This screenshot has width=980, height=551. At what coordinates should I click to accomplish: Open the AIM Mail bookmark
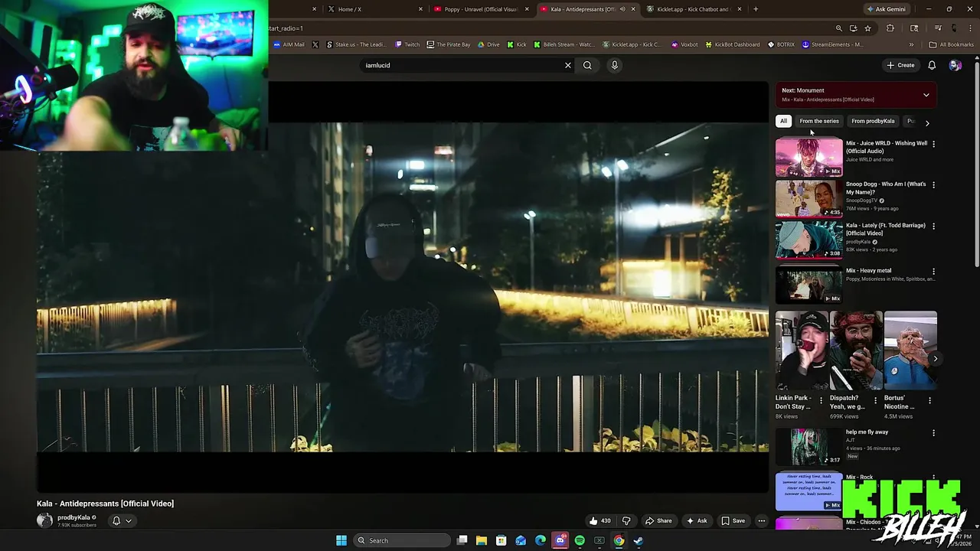(289, 44)
